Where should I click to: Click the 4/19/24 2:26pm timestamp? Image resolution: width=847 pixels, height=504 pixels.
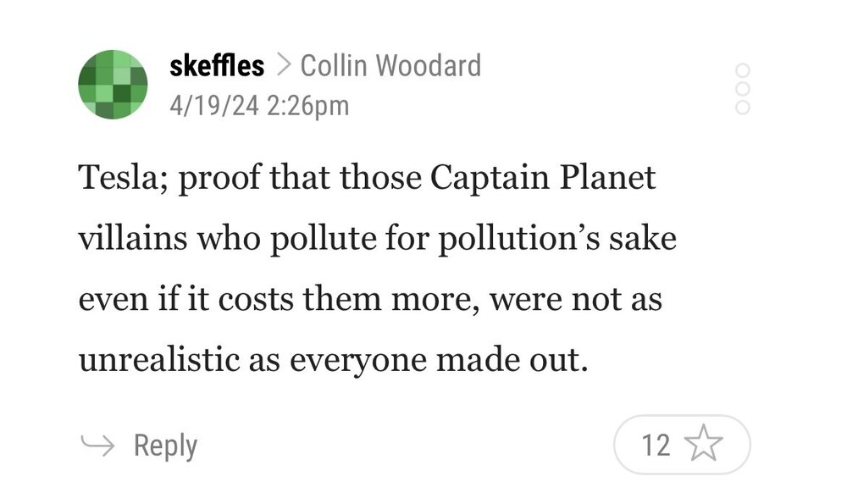pos(259,106)
